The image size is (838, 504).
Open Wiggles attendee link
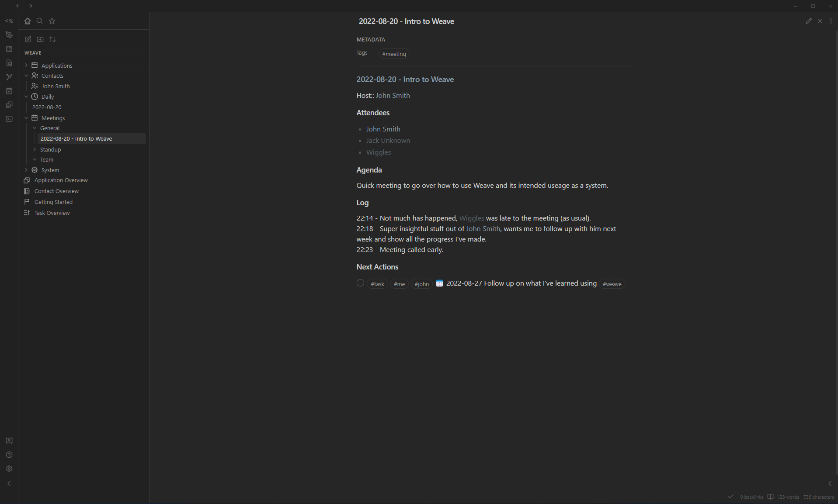(379, 152)
